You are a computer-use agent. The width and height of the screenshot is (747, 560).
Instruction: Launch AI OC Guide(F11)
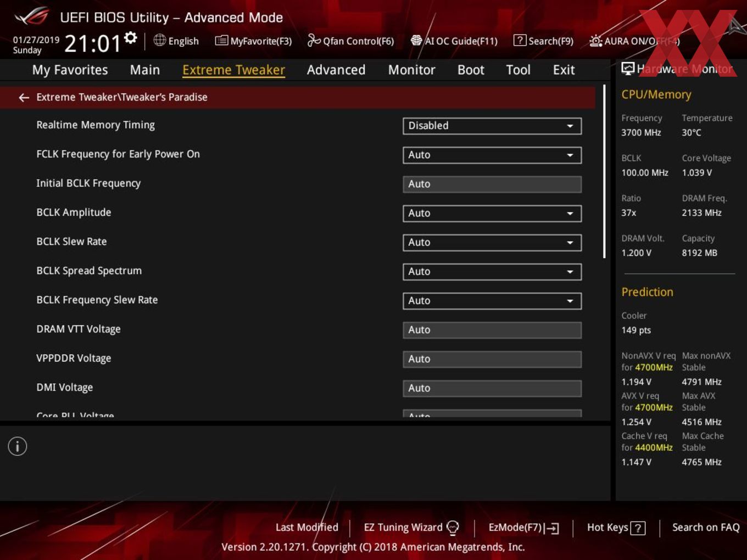454,41
